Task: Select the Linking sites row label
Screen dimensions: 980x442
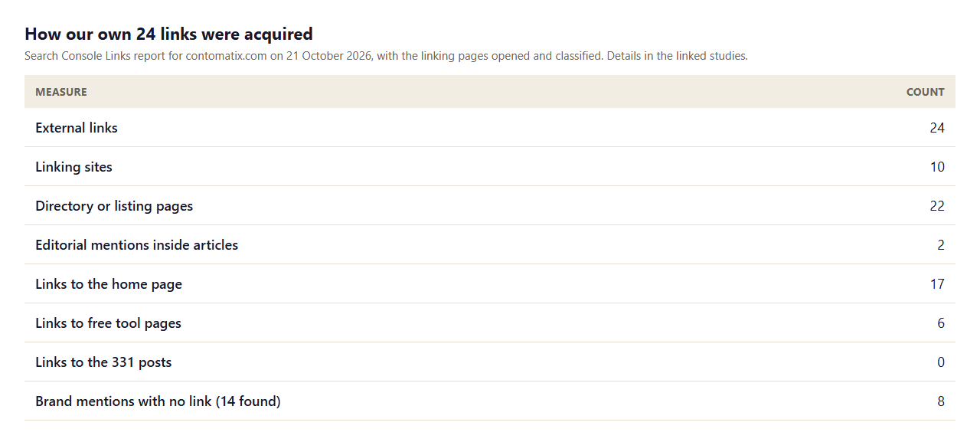Action: (73, 167)
